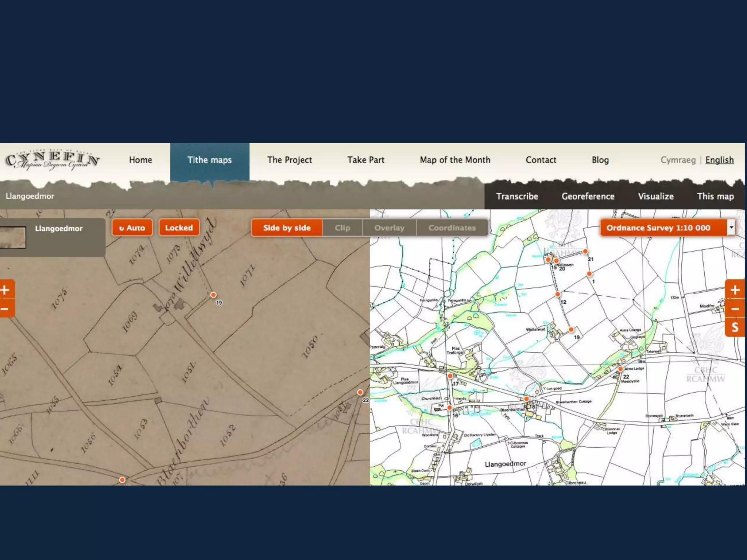The width and height of the screenshot is (747, 560).
Task: Switch to Side by side view
Action: 287,228
